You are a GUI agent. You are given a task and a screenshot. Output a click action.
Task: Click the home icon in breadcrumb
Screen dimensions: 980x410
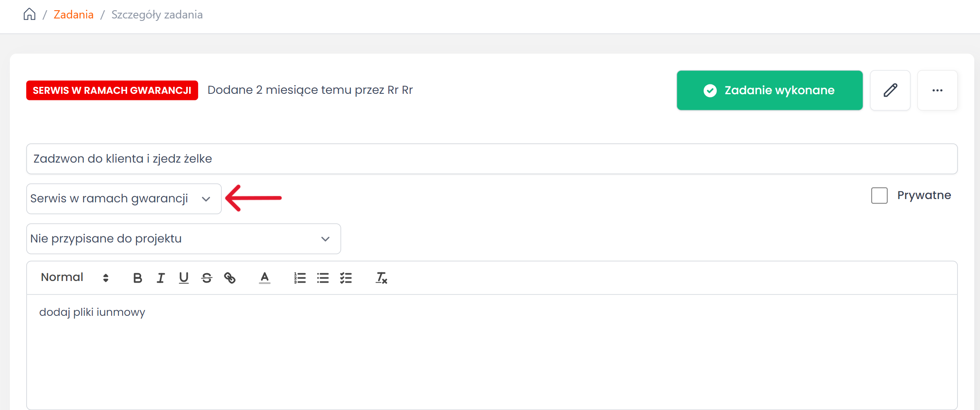[x=30, y=14]
